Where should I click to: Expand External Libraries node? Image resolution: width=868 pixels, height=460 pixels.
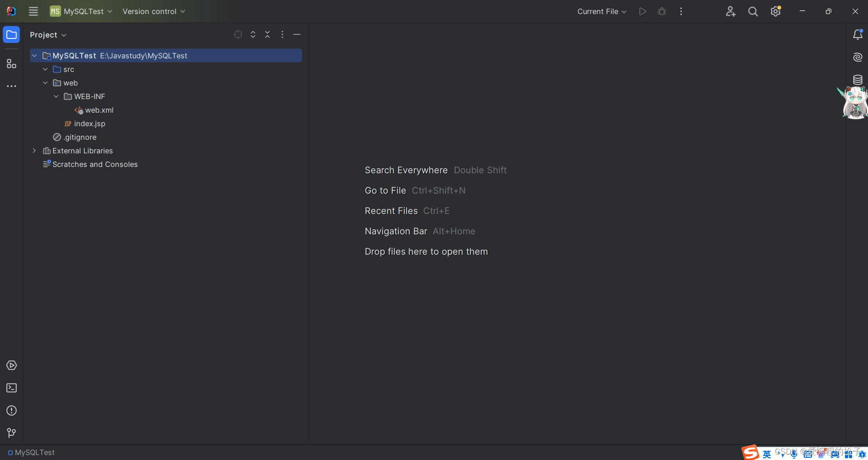34,151
